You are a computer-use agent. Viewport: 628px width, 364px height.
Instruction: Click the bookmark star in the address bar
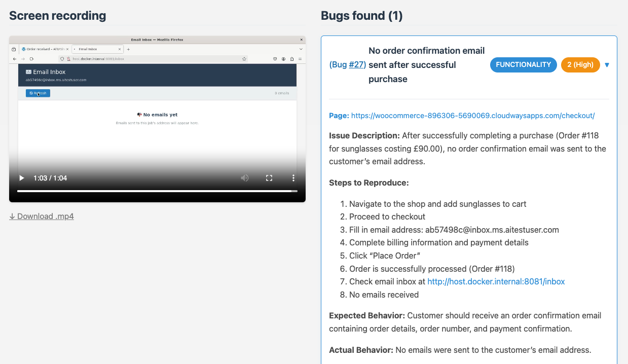tap(243, 59)
